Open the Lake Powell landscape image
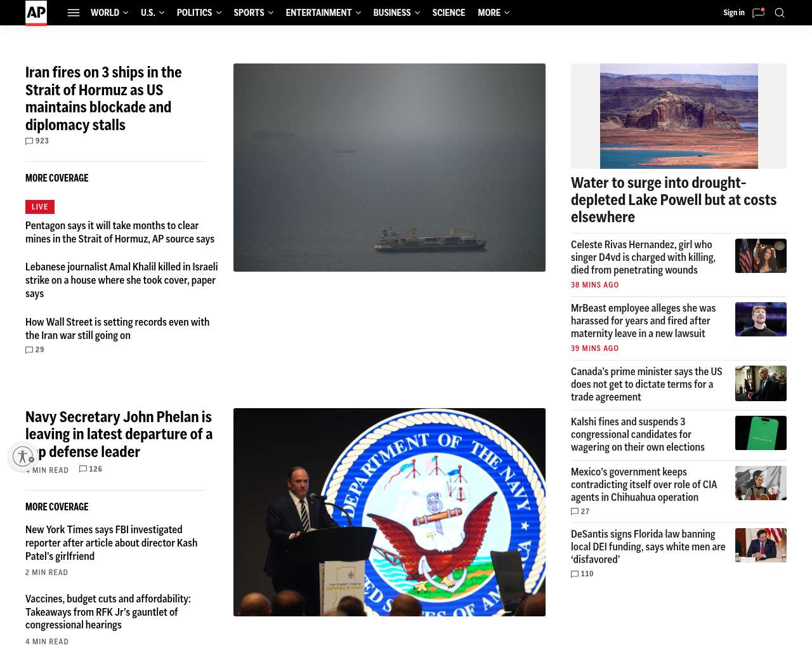The height and width of the screenshot is (650, 812). click(x=679, y=116)
